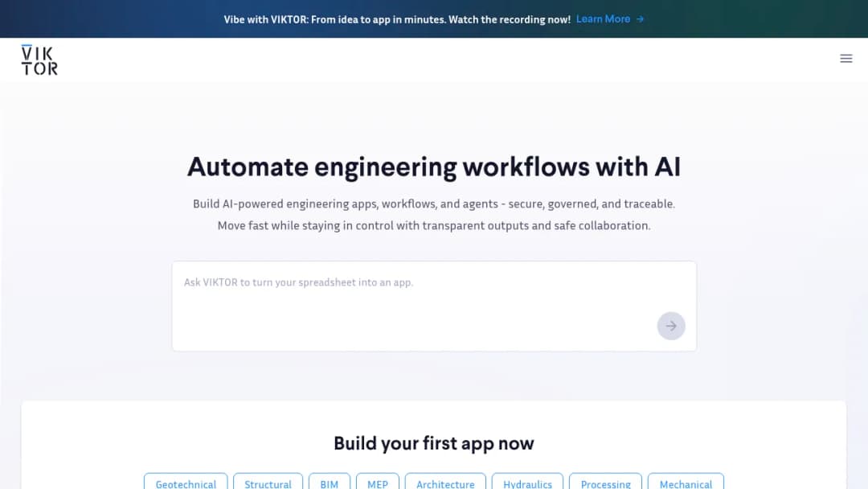The image size is (868, 489).
Task: Switch to the Hydraulics category
Action: (527, 483)
